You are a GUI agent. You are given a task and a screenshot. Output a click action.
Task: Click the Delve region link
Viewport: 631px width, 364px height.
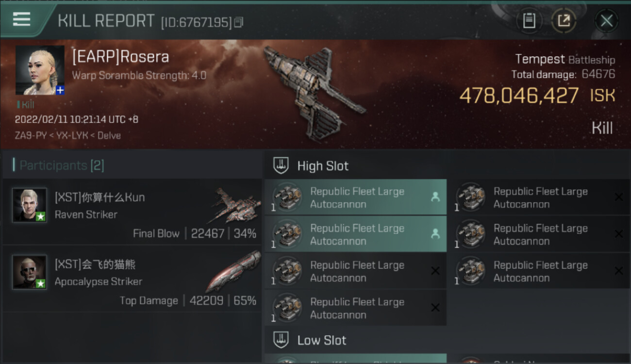click(x=109, y=135)
